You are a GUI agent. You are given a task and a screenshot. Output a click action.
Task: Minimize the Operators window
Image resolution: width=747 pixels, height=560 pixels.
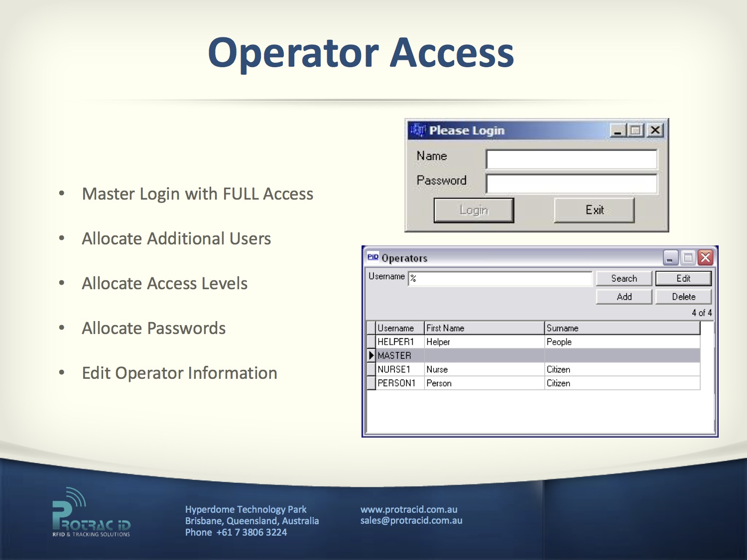(670, 257)
